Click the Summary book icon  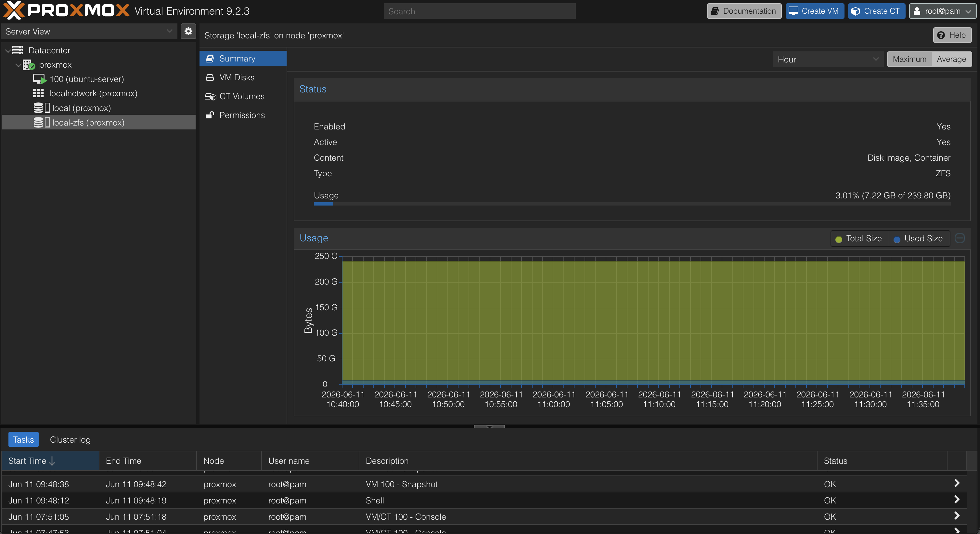(x=210, y=58)
